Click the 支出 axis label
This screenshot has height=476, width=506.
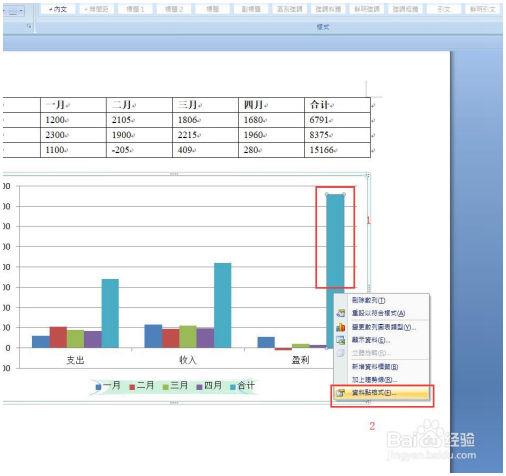tap(75, 360)
